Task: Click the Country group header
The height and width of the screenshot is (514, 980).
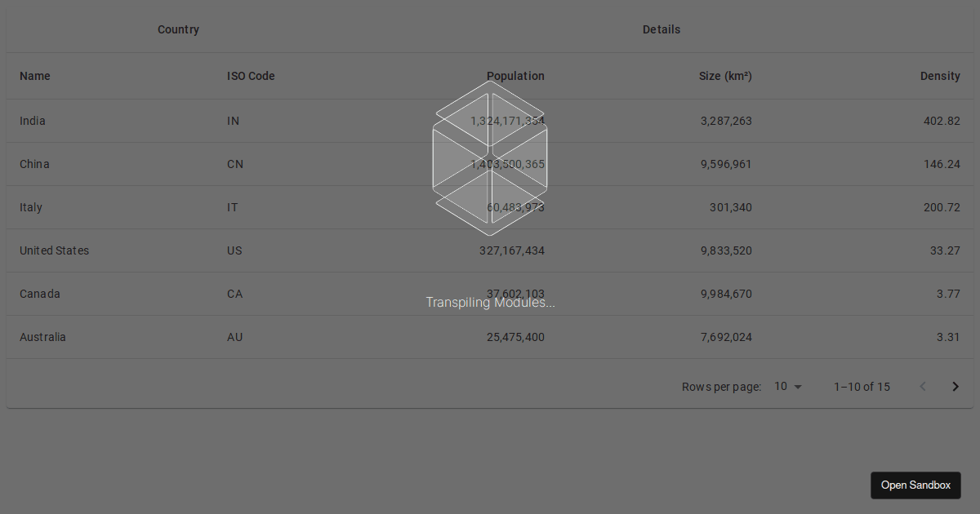Action: click(x=178, y=29)
